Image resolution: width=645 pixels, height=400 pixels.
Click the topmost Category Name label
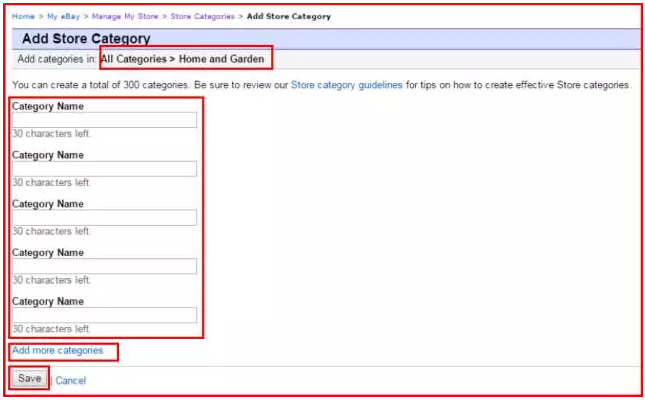[x=47, y=106]
